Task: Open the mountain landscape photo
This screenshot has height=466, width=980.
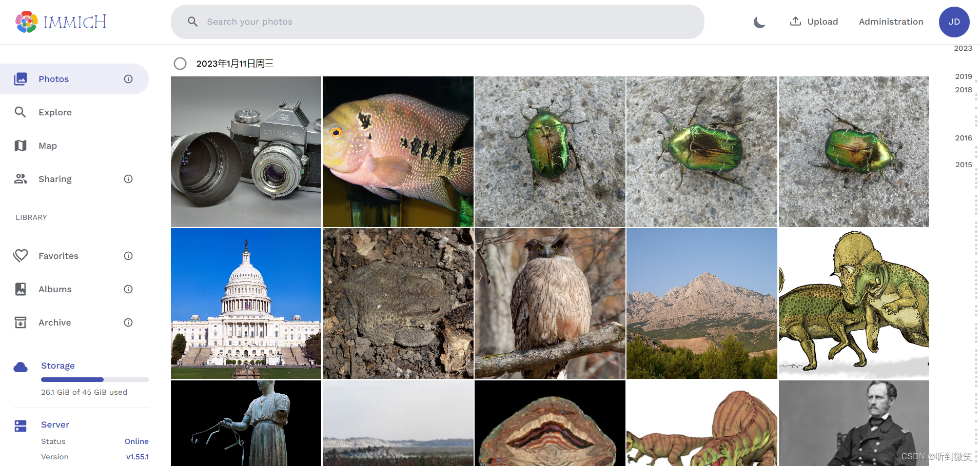Action: pyautogui.click(x=701, y=303)
